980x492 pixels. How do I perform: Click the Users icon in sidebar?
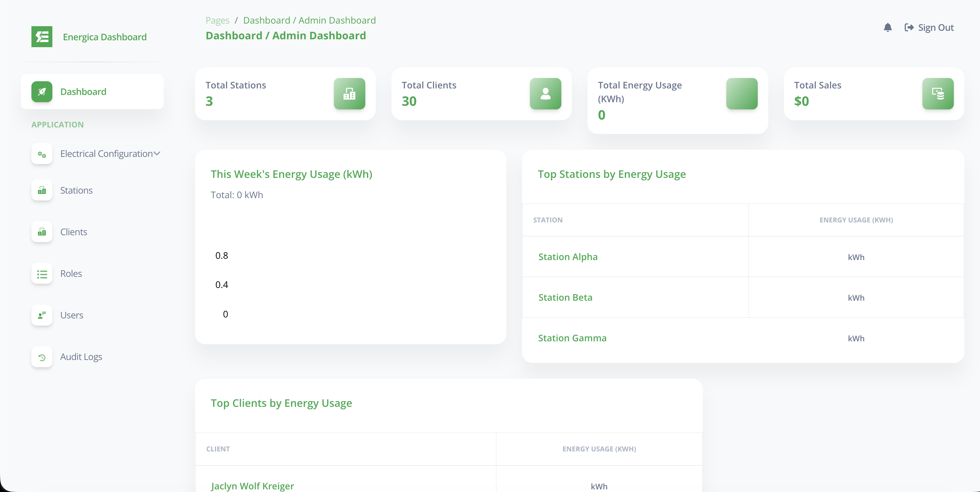tap(42, 315)
